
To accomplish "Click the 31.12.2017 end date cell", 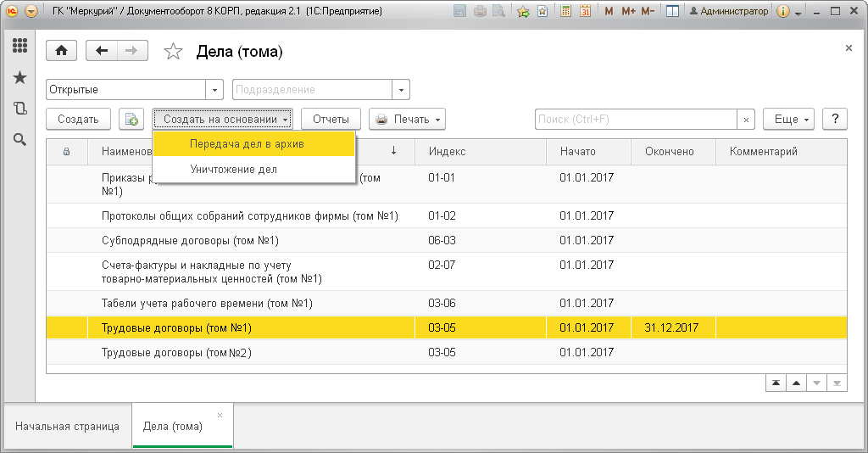I will tap(671, 327).
